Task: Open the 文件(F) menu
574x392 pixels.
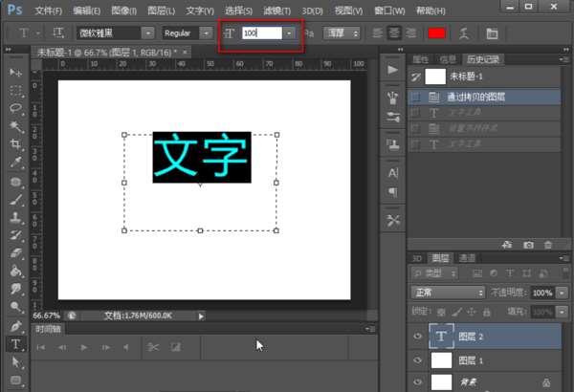Action: 49,11
